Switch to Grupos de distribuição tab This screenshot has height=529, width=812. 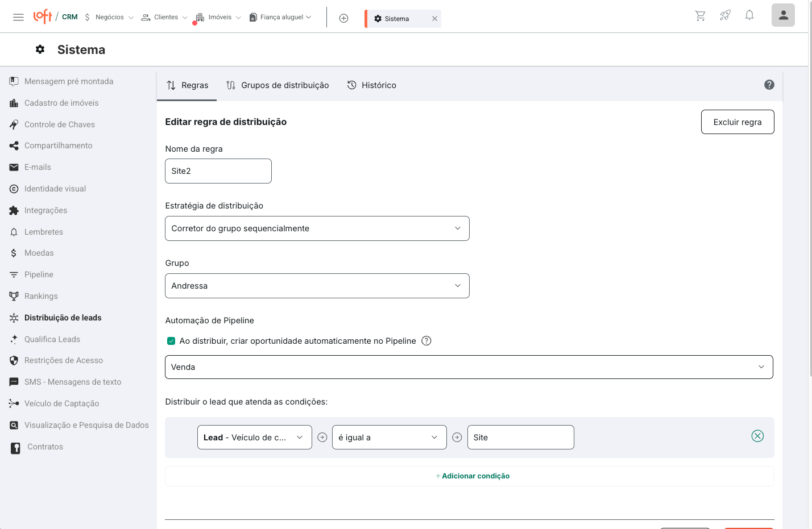277,85
